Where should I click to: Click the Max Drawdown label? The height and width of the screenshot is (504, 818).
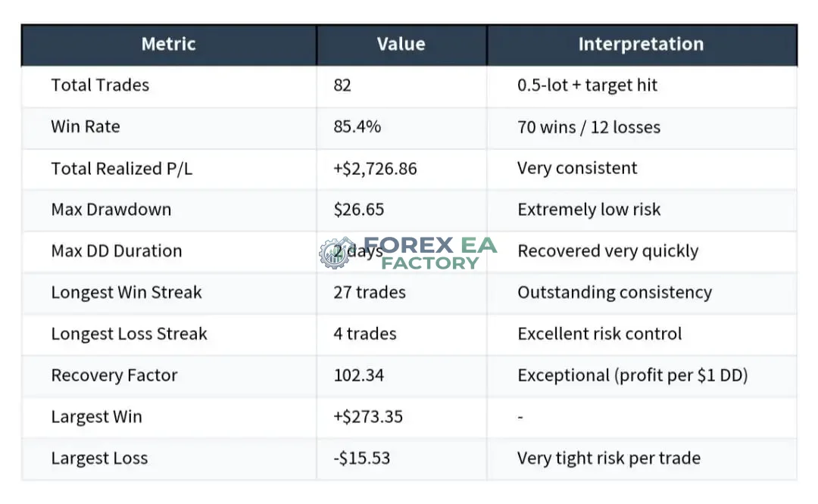click(x=111, y=210)
